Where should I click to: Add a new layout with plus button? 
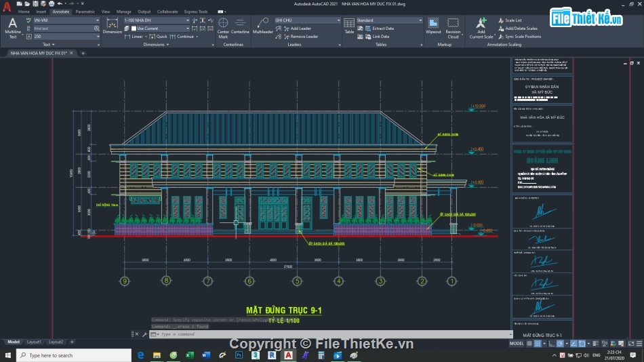click(72, 342)
